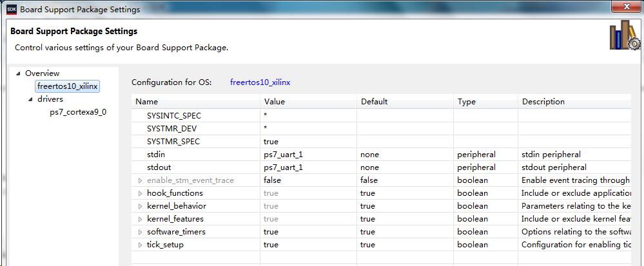Click the Type column header
The image size is (644, 266).
(486, 101)
